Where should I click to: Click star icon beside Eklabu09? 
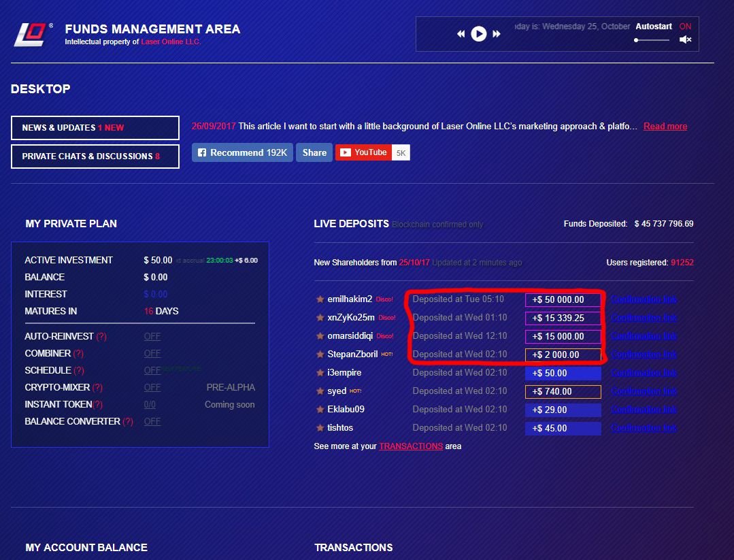320,410
